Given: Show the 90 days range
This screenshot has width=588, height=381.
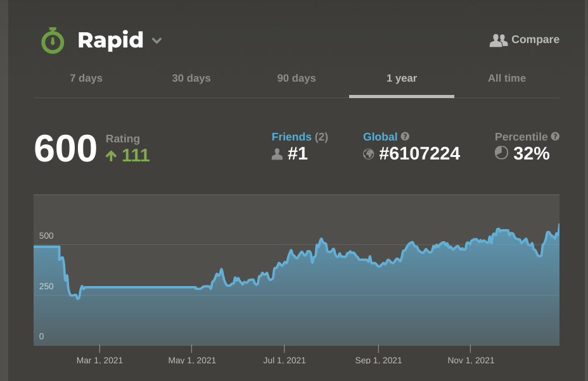Looking at the screenshot, I should click(297, 78).
